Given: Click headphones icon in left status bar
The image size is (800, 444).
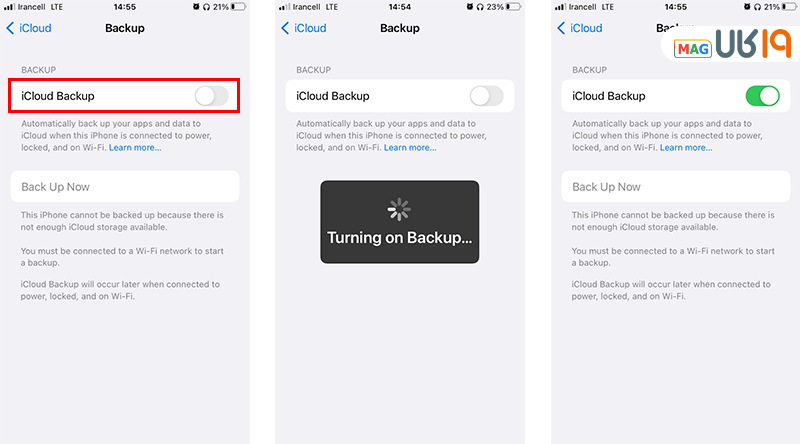Looking at the screenshot, I should (206, 7).
